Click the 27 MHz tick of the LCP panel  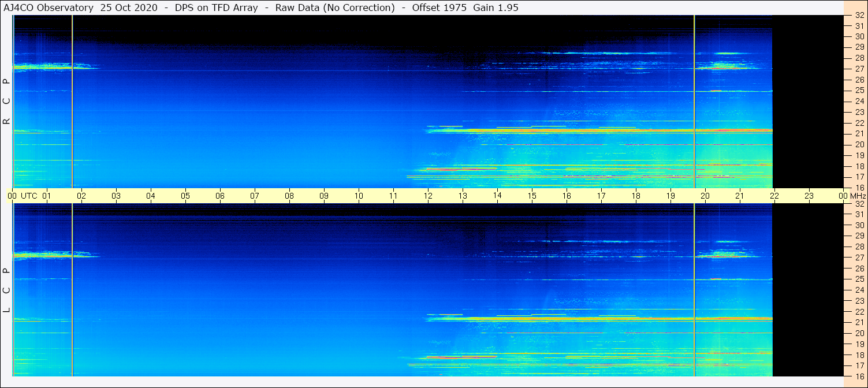pyautogui.click(x=859, y=258)
